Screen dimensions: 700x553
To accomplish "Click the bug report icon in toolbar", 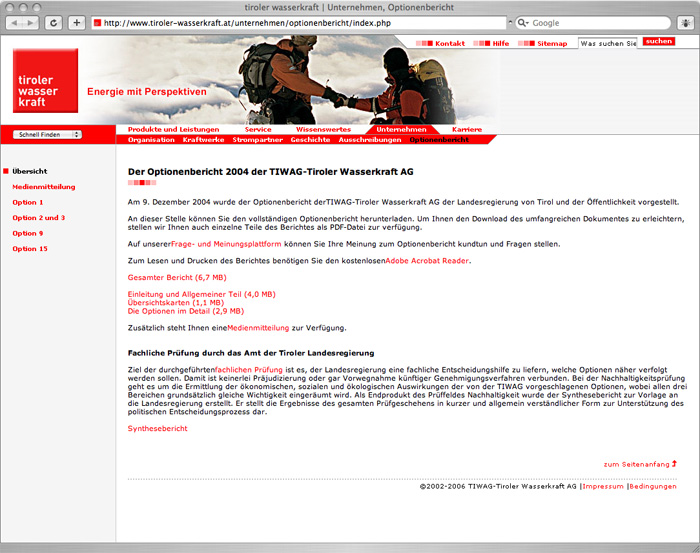I will click(686, 23).
